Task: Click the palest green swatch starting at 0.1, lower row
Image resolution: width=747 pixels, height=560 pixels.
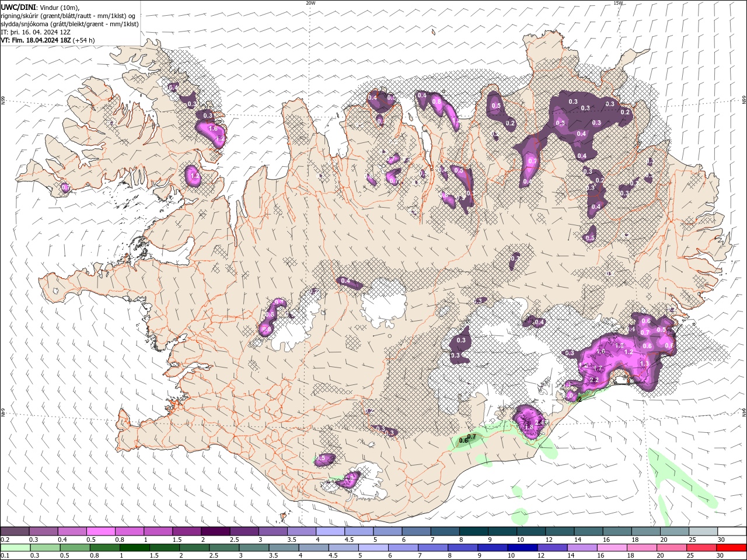Action: (x=16, y=548)
